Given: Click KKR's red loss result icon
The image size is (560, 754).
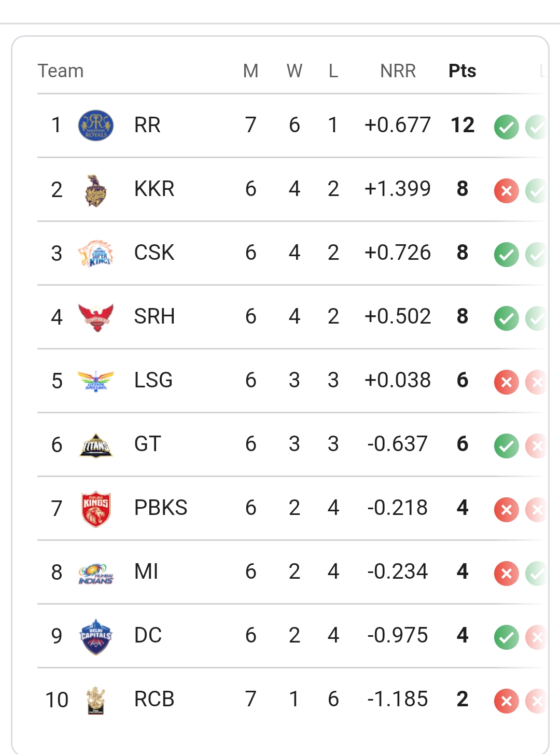Looking at the screenshot, I should (x=507, y=191).
